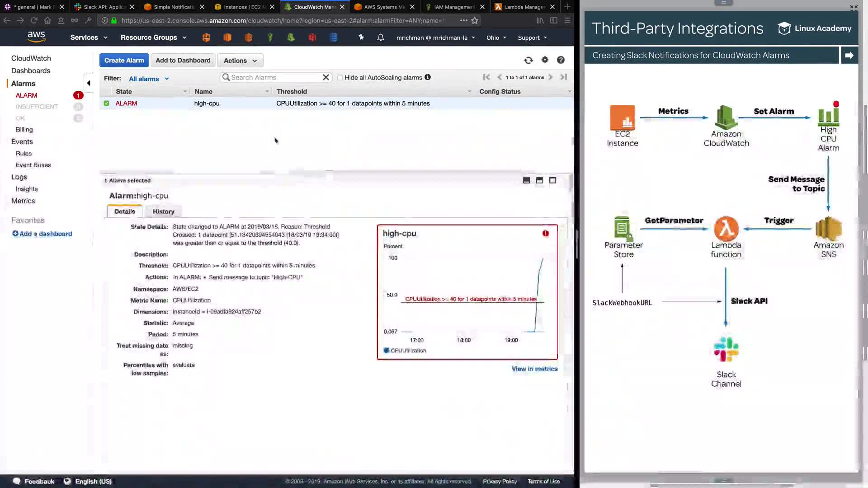Image resolution: width=868 pixels, height=488 pixels.
Task: Click the AutoScaling alarms info icon
Action: tap(428, 77)
